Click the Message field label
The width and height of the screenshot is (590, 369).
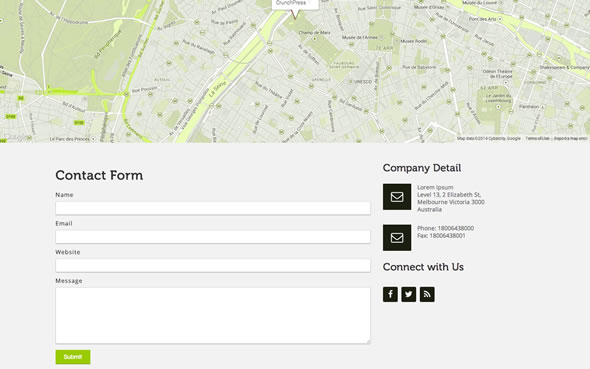pyautogui.click(x=69, y=281)
